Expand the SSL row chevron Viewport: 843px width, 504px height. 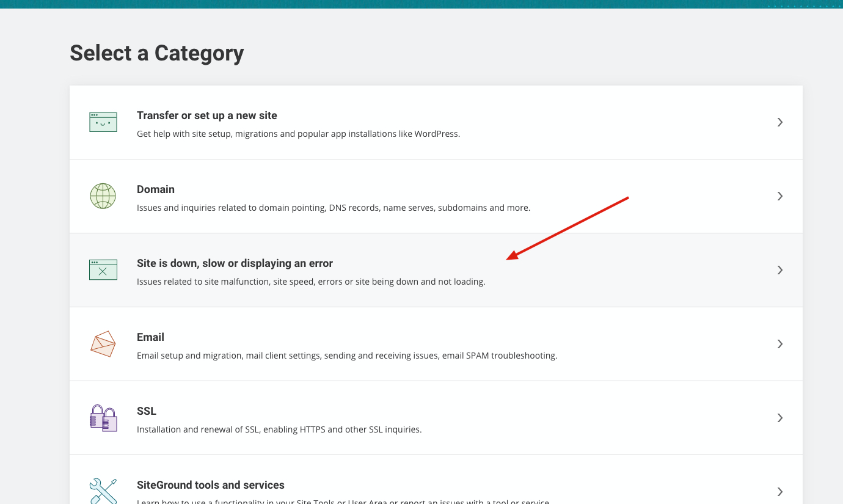click(x=779, y=417)
